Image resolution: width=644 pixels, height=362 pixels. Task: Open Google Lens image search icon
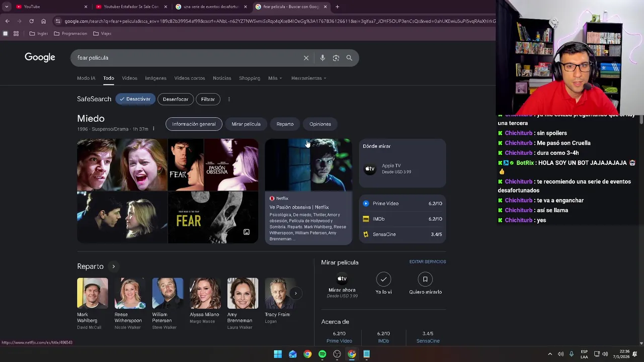tap(336, 58)
